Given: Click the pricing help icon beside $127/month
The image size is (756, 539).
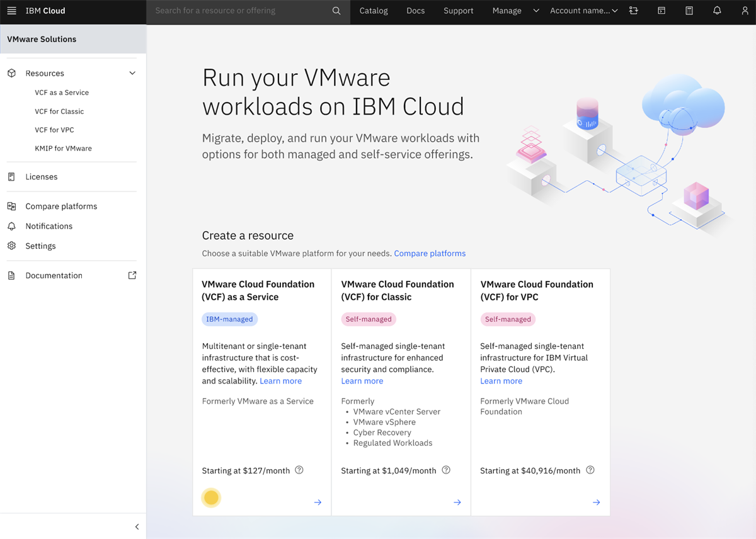Looking at the screenshot, I should 299,470.
